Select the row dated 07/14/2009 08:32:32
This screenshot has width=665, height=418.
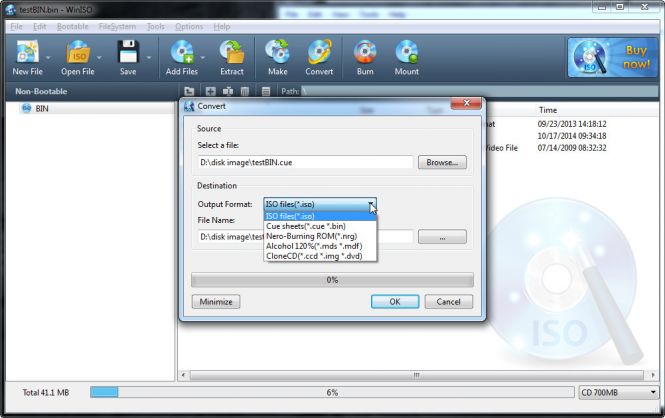[572, 148]
